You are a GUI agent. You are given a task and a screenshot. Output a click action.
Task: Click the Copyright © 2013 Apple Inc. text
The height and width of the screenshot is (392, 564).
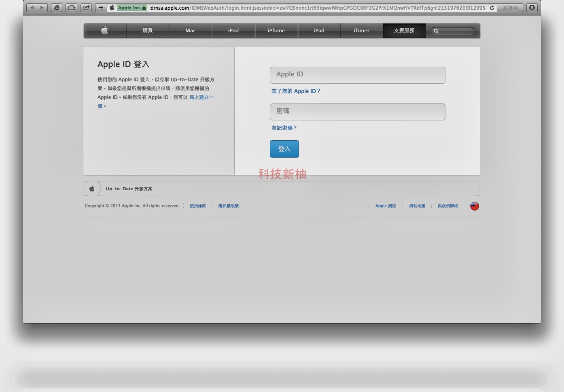[x=132, y=206]
